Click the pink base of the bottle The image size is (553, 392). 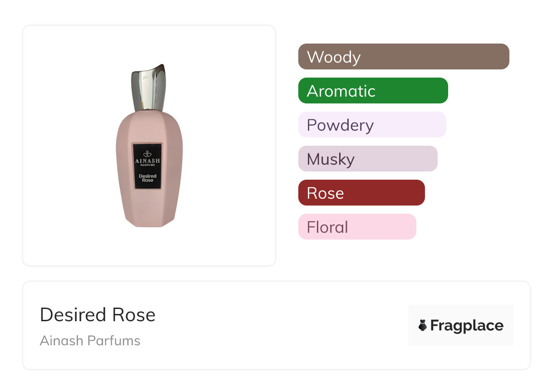click(x=148, y=213)
